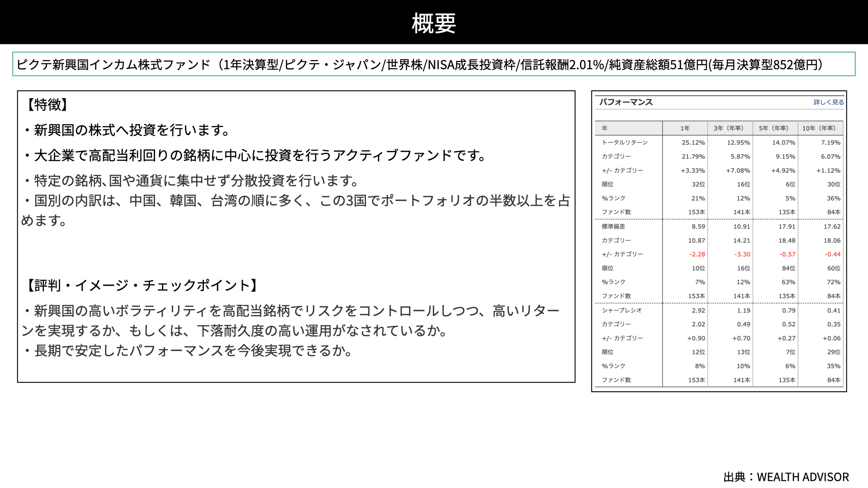Select the 1年 column header
This screenshot has width=868, height=488.
point(685,128)
